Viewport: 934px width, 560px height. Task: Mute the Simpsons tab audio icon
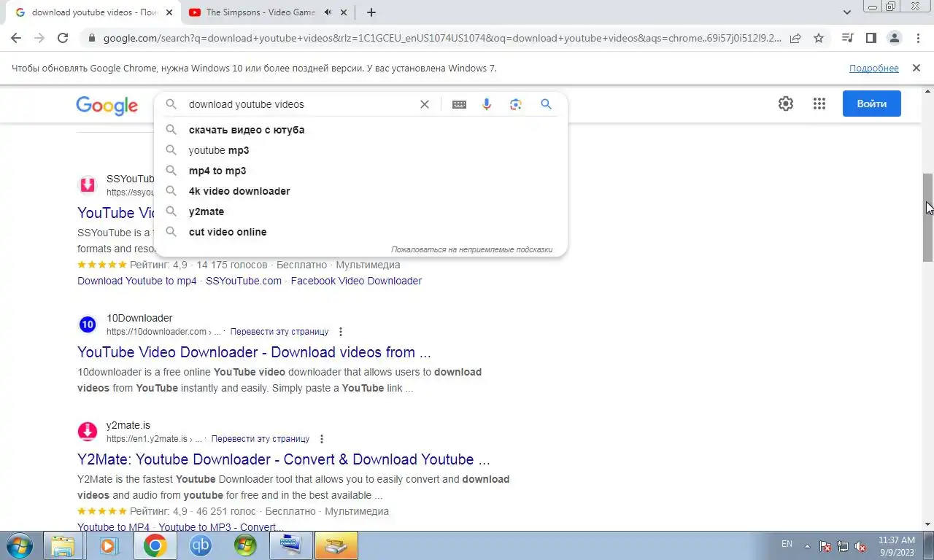(328, 12)
